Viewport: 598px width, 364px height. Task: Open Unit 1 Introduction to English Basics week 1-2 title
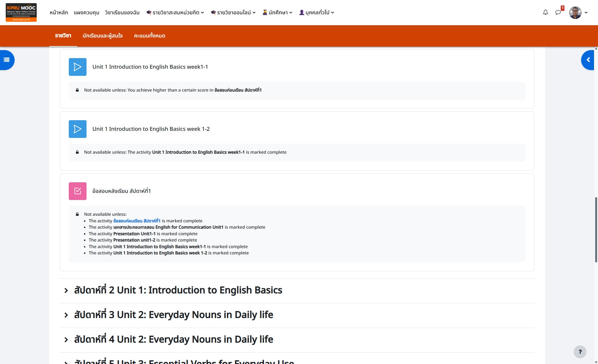pos(151,129)
